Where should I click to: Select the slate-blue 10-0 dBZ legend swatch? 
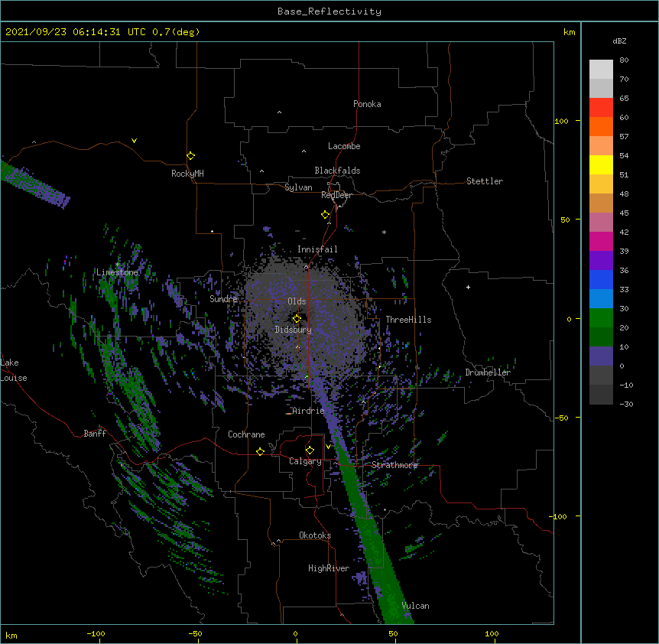[x=601, y=356]
